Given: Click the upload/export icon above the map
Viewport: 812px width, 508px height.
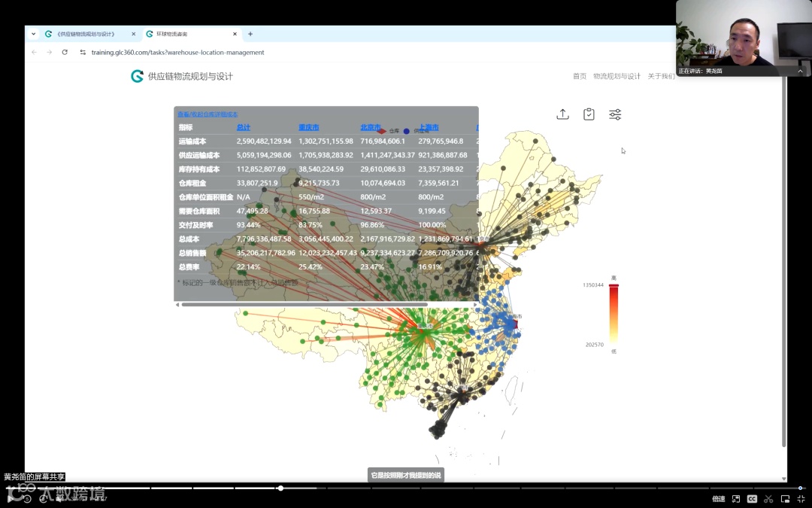Looking at the screenshot, I should (x=562, y=114).
